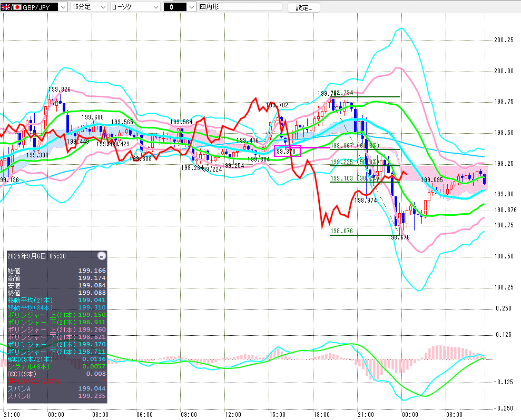Click the 199.416 price label
The height and width of the screenshot is (420, 521).
point(248,141)
